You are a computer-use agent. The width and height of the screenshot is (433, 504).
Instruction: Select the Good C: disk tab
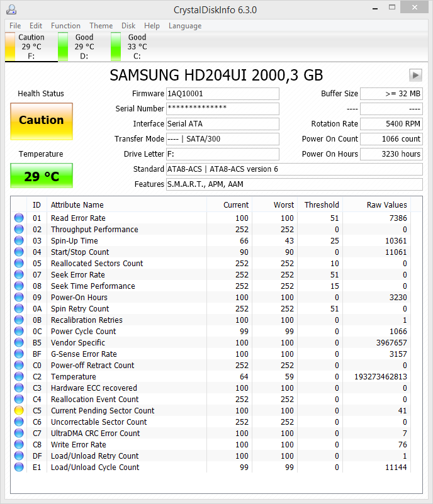coord(137,47)
